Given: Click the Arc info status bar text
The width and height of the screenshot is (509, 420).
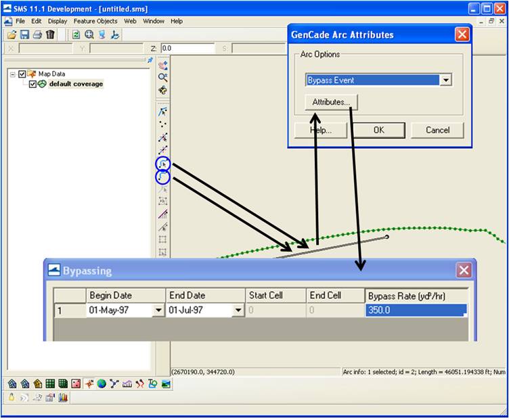Looking at the screenshot, I should pyautogui.click(x=424, y=372).
